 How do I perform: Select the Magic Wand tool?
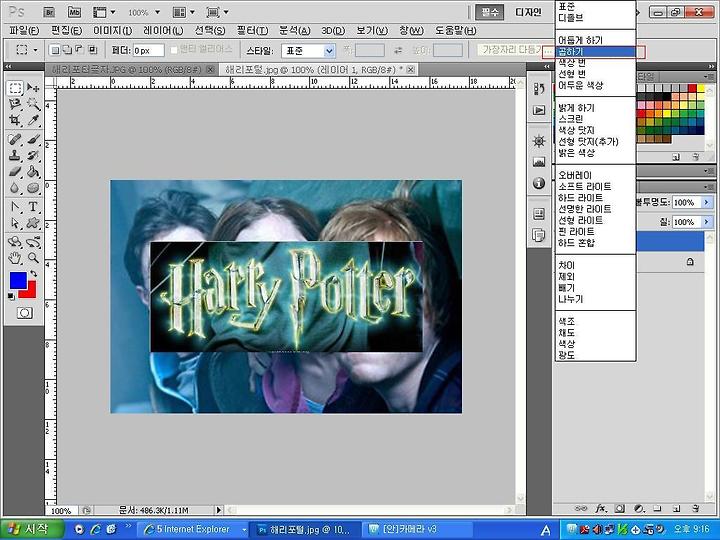(33, 104)
